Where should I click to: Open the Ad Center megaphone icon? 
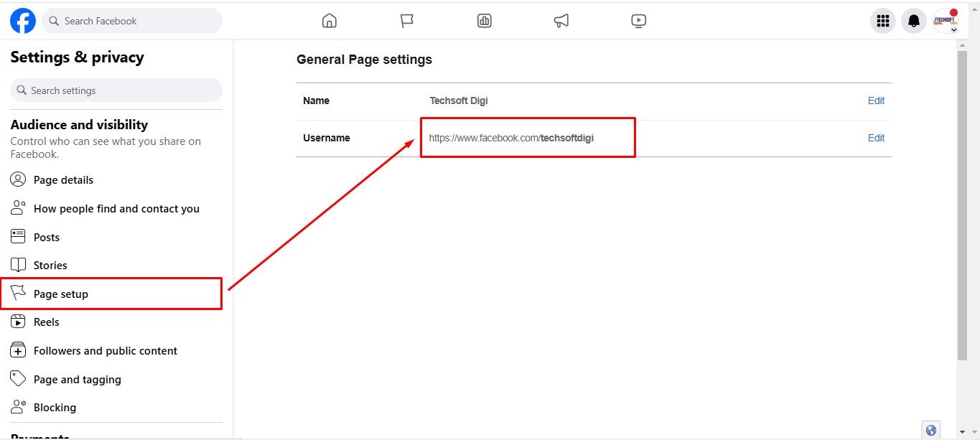click(x=561, y=21)
